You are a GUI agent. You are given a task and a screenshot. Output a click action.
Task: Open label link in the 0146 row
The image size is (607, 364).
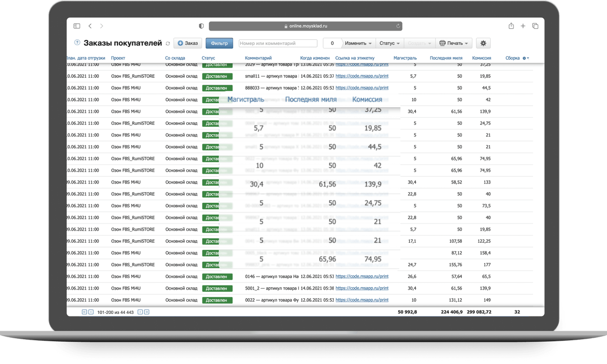[362, 277]
